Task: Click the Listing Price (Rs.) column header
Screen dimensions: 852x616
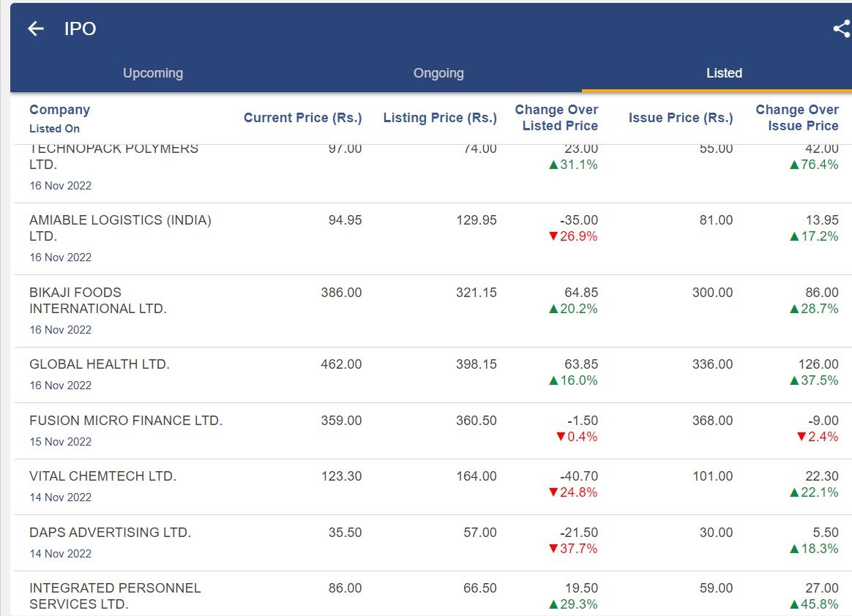Action: tap(440, 118)
